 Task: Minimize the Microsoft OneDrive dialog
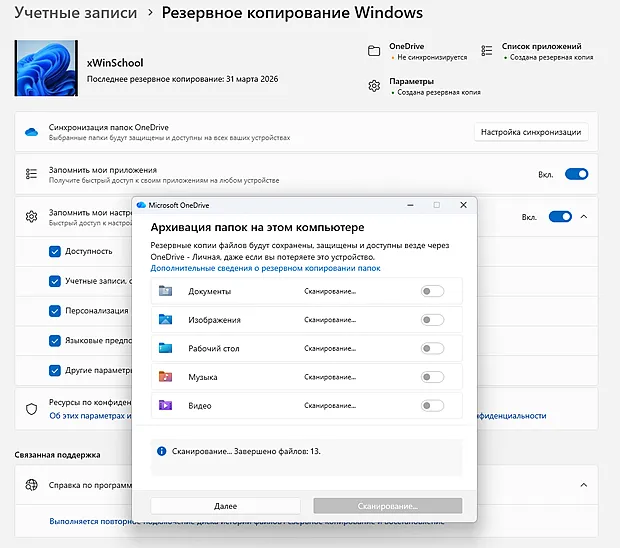click(x=410, y=205)
